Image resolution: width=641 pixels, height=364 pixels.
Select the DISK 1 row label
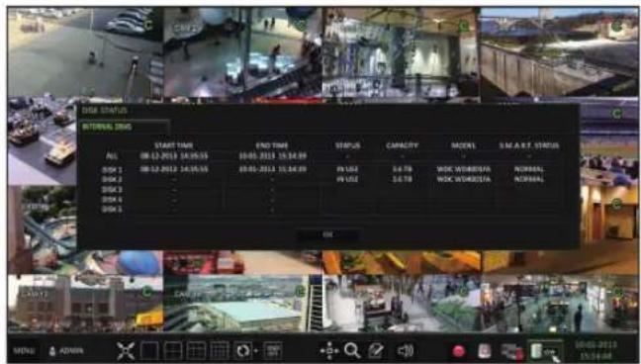pyautogui.click(x=112, y=169)
